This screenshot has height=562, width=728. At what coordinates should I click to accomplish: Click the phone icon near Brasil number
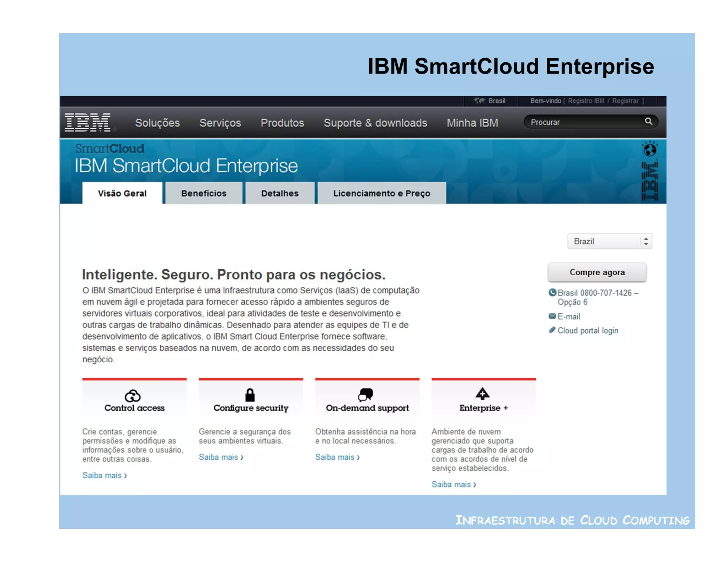tap(552, 292)
